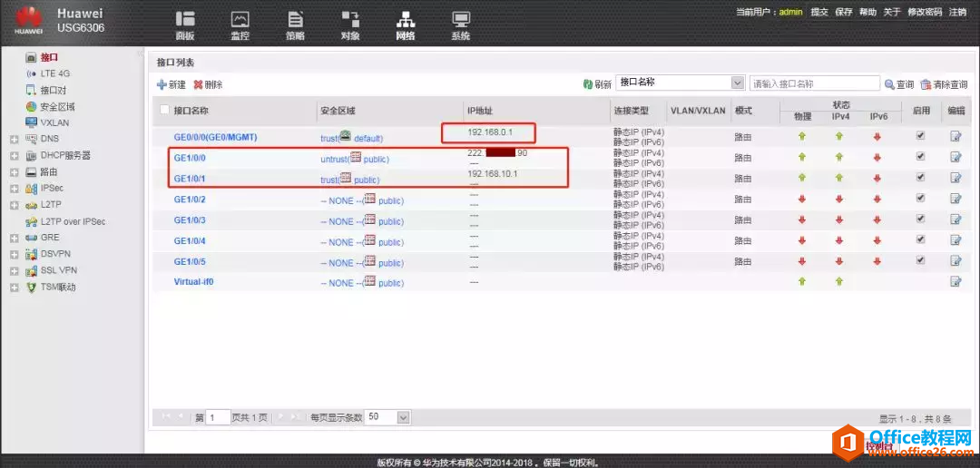Click the edit icon for GE1/0/4
Viewport: 980px width, 468px height.
coord(955,240)
